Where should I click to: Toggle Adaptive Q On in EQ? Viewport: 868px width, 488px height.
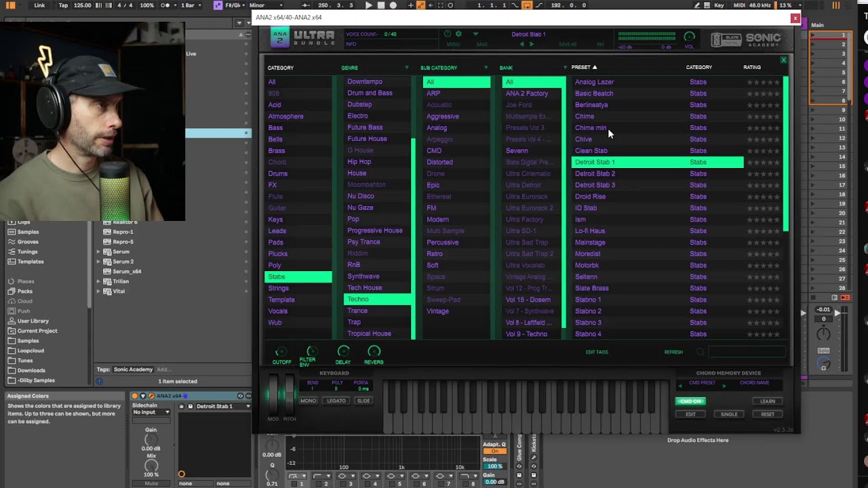coord(494,451)
